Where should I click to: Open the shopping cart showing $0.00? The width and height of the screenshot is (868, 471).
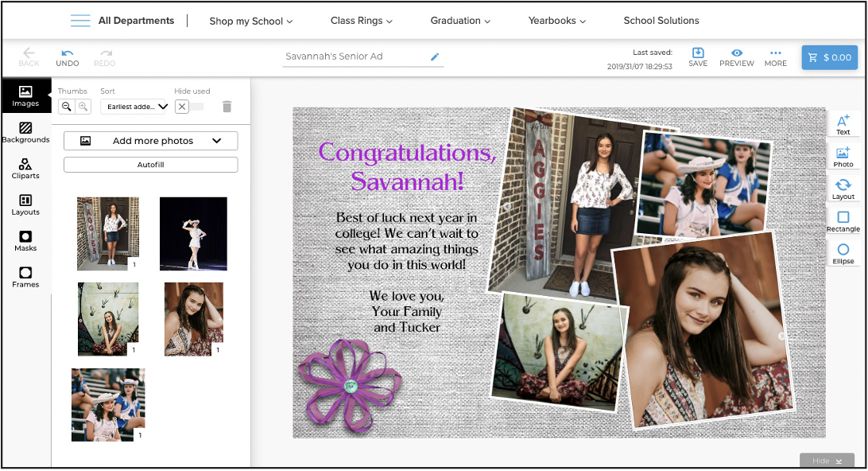point(829,57)
